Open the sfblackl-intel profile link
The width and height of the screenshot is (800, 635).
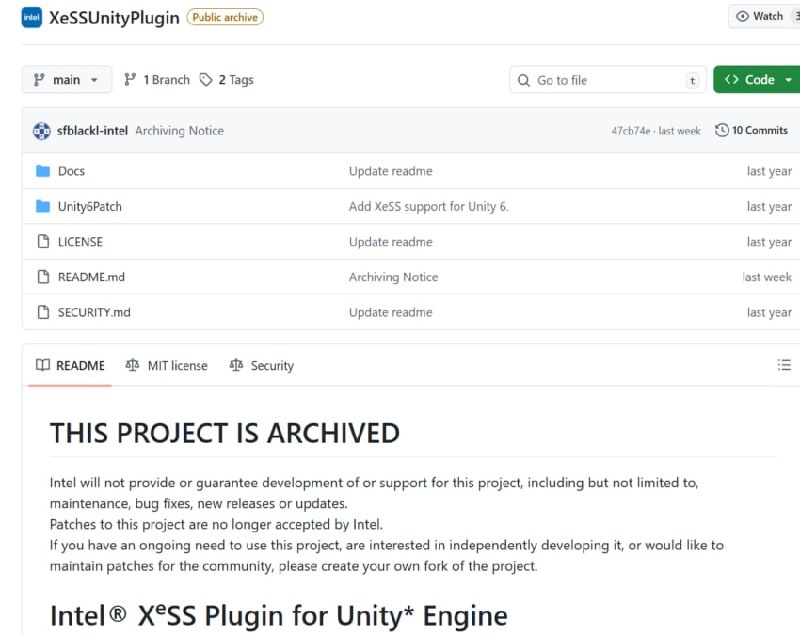coord(92,131)
